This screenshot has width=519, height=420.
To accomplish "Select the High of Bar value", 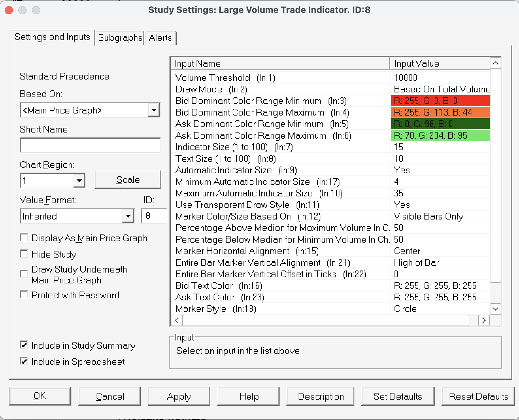I will click(416, 263).
